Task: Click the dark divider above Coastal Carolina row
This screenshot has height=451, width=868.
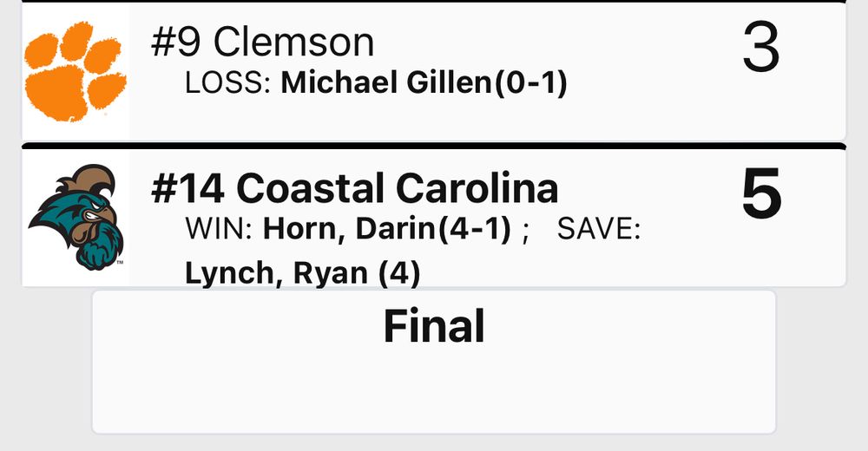Action: tap(434, 146)
